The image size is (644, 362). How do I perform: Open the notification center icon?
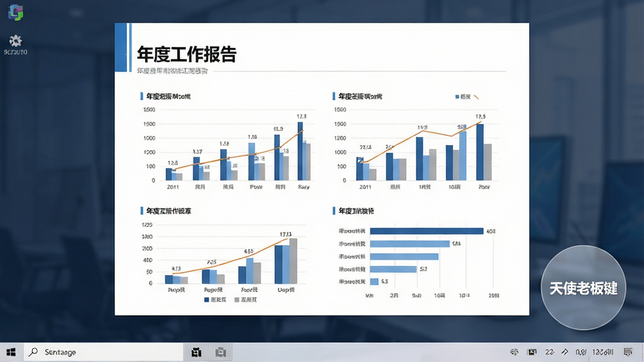(628, 352)
